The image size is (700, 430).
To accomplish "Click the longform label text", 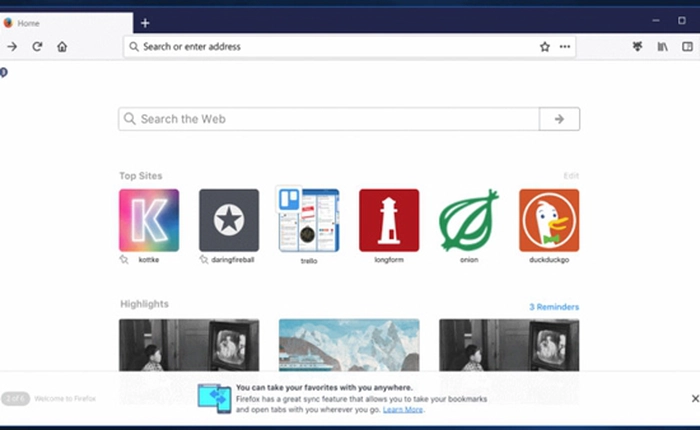I will pos(389,259).
